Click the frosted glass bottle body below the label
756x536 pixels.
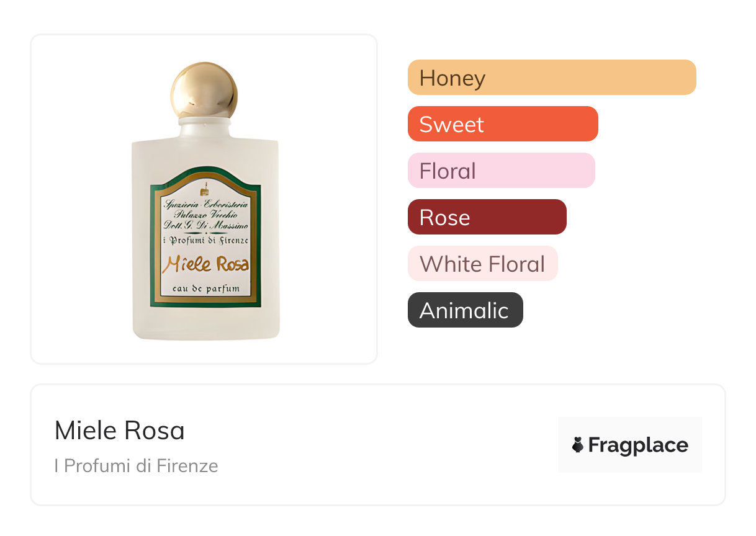tap(205, 323)
